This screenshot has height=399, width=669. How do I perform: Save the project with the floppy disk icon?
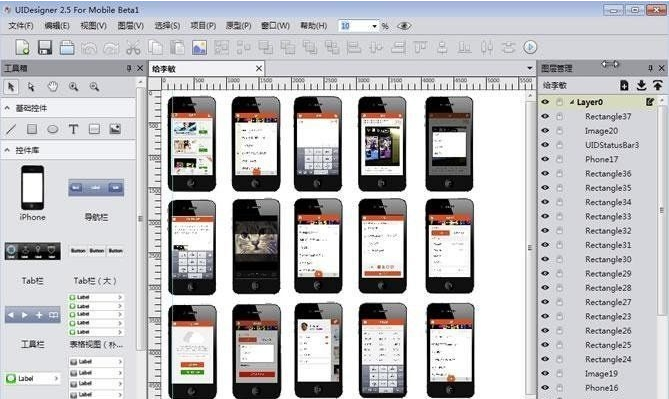[45, 47]
